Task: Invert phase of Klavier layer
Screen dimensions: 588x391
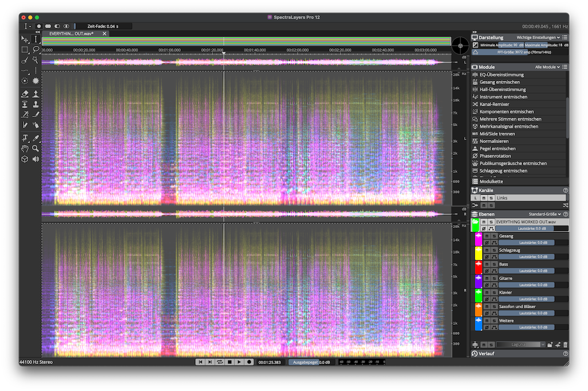Action: (487, 299)
